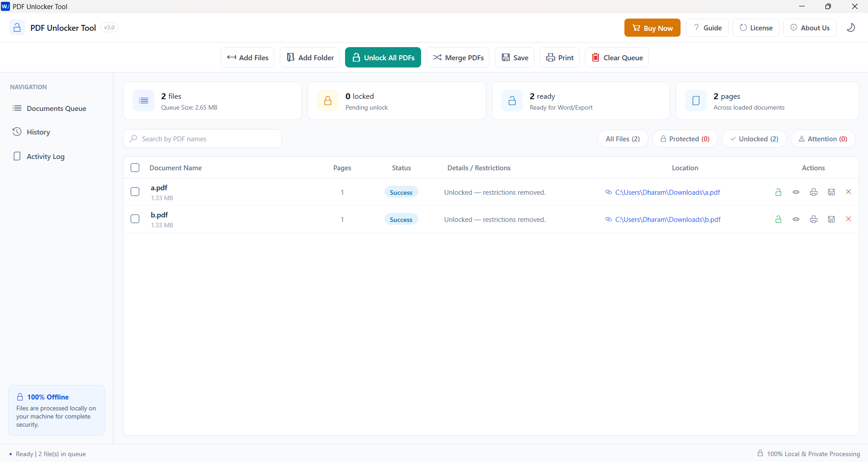This screenshot has height=462, width=868.
Task: Open location link for a.pdf
Action: coord(663,192)
